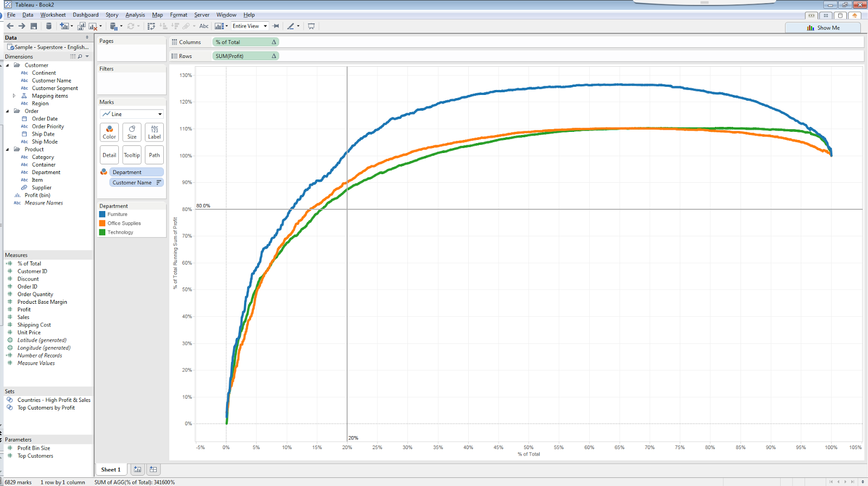Open the Line mark type dropdown
This screenshot has height=486, width=868.
tap(132, 114)
